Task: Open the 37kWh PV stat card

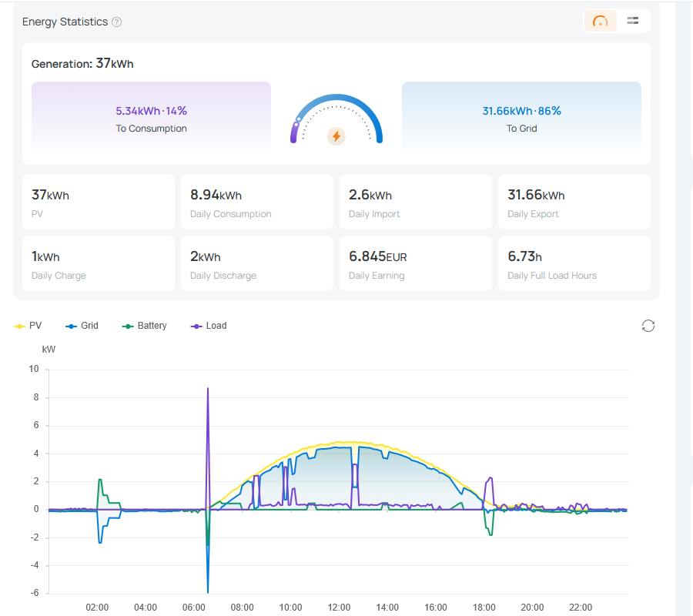Action: (99, 202)
